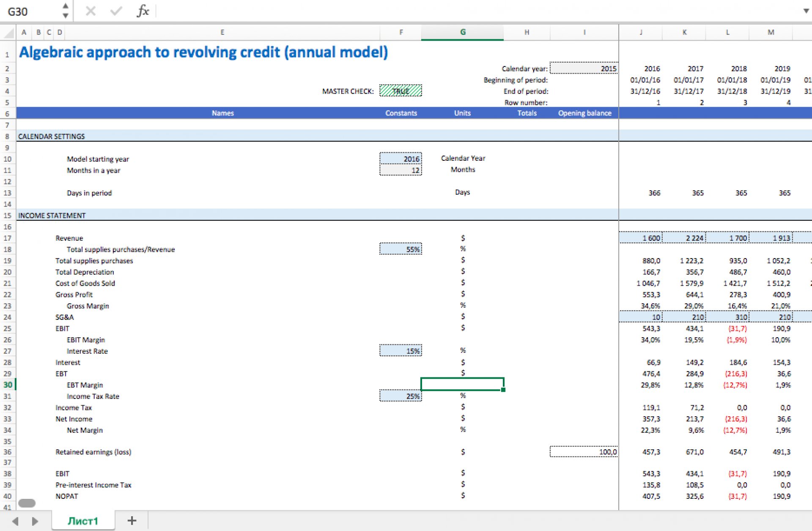This screenshot has width=812, height=531.
Task: Select row 30 header
Action: tap(8, 385)
